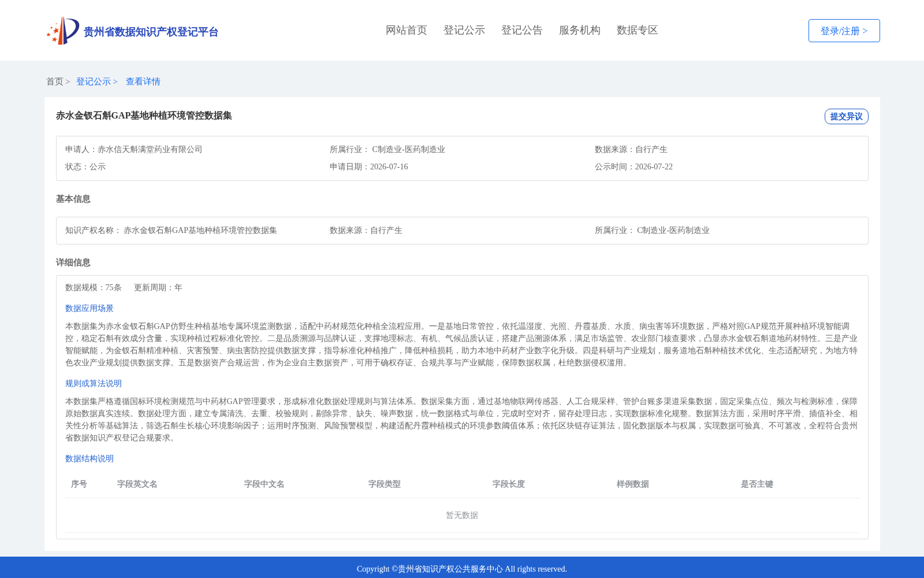This screenshot has height=578, width=924.
Task: Click the 详细信息 section heading
Action: 73,262
